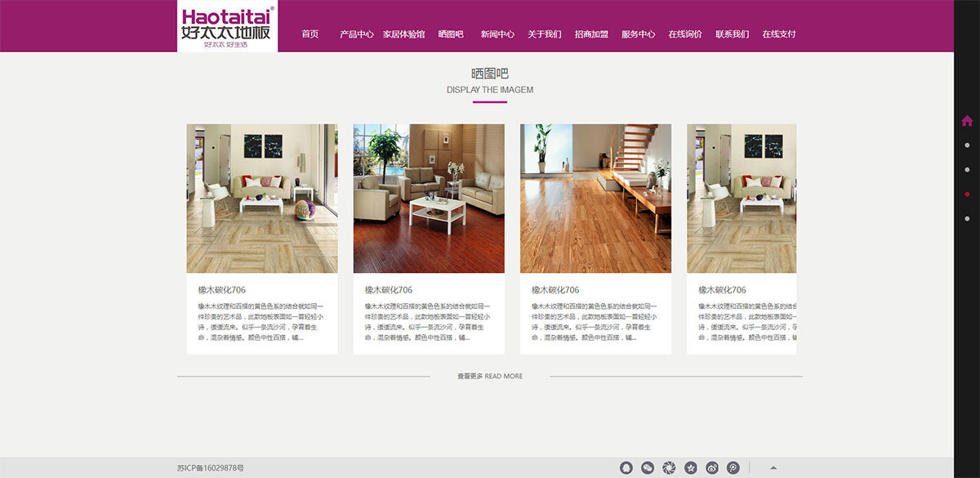Open the red wood floor room thumbnail

[429, 199]
